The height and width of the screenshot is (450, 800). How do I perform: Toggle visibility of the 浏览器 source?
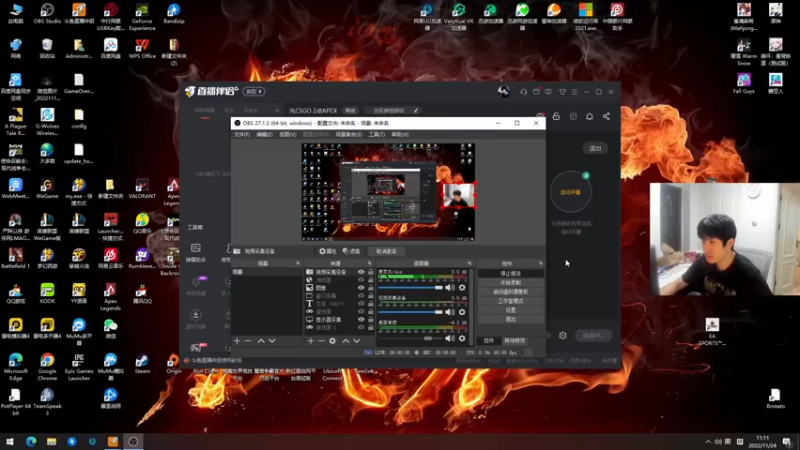tap(361, 280)
